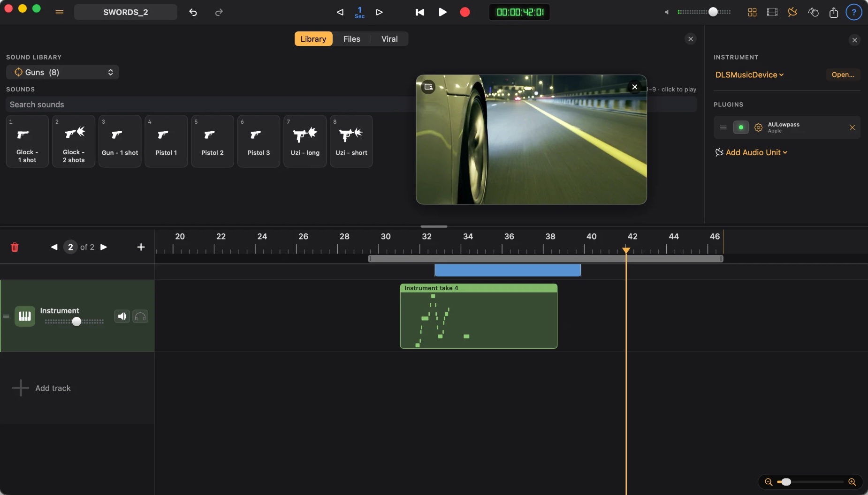Open the hamburger menu next to project name
This screenshot has height=495, width=868.
click(60, 12)
